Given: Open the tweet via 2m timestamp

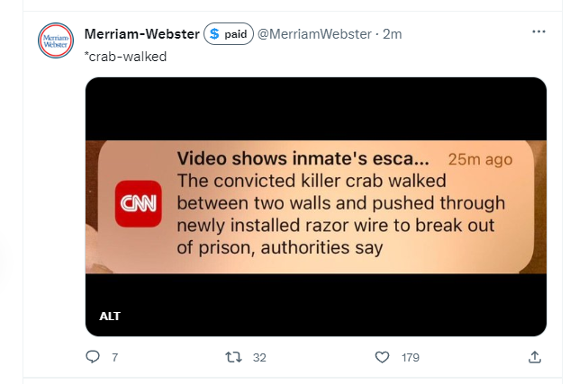Looking at the screenshot, I should pos(393,34).
